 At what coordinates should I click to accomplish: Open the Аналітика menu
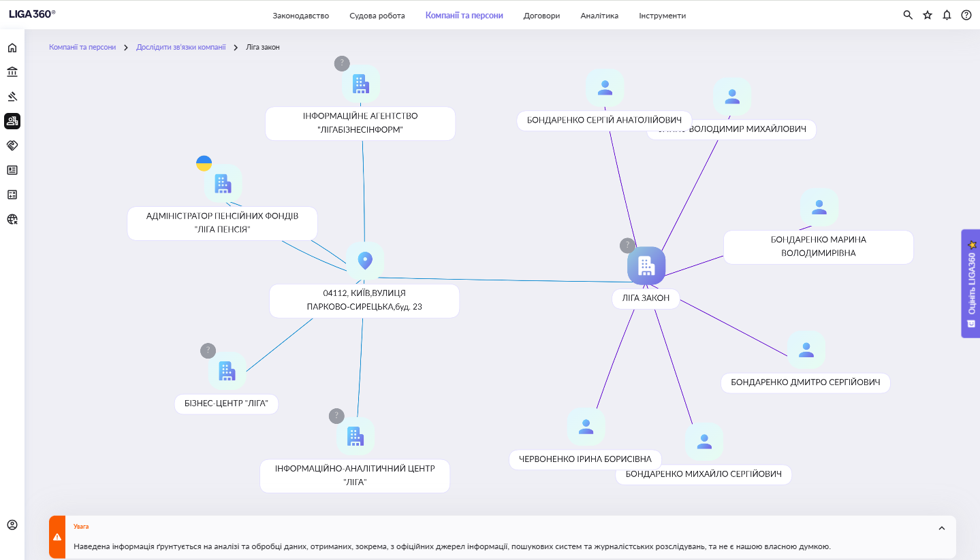point(599,16)
